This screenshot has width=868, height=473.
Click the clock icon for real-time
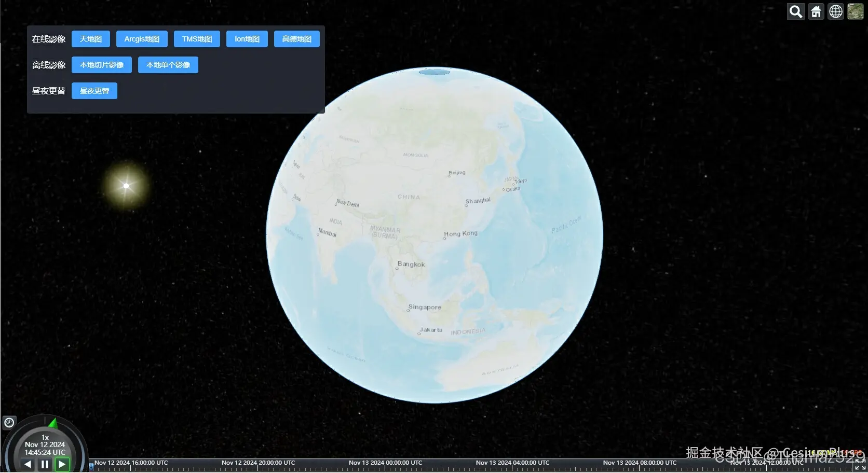coord(9,423)
